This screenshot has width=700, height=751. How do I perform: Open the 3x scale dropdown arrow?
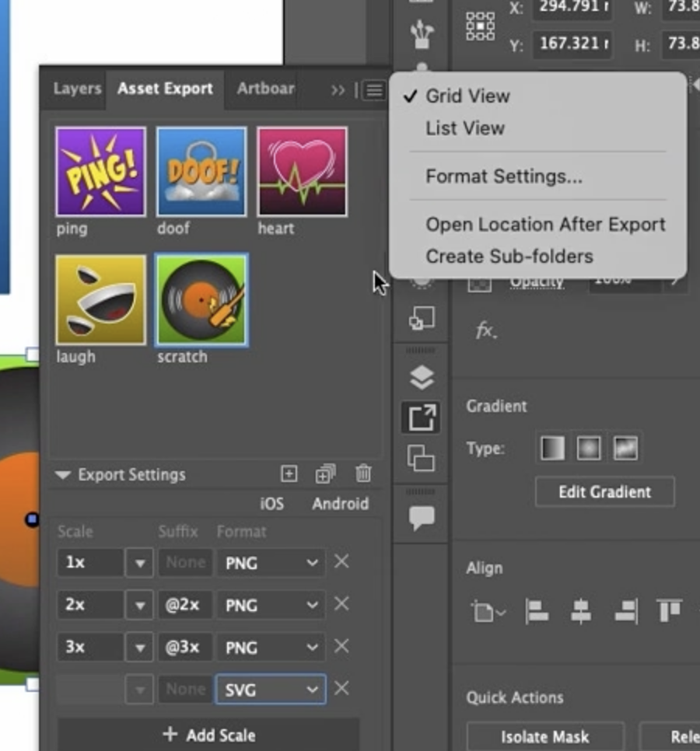pyautogui.click(x=139, y=648)
